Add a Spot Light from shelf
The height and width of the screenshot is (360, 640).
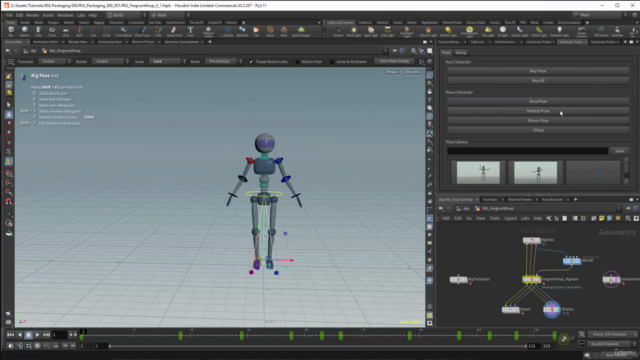coord(371,32)
